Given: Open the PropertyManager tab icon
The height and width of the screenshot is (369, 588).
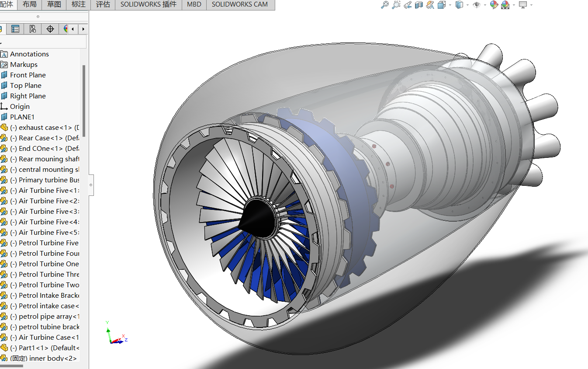Looking at the screenshot, I should 15,29.
